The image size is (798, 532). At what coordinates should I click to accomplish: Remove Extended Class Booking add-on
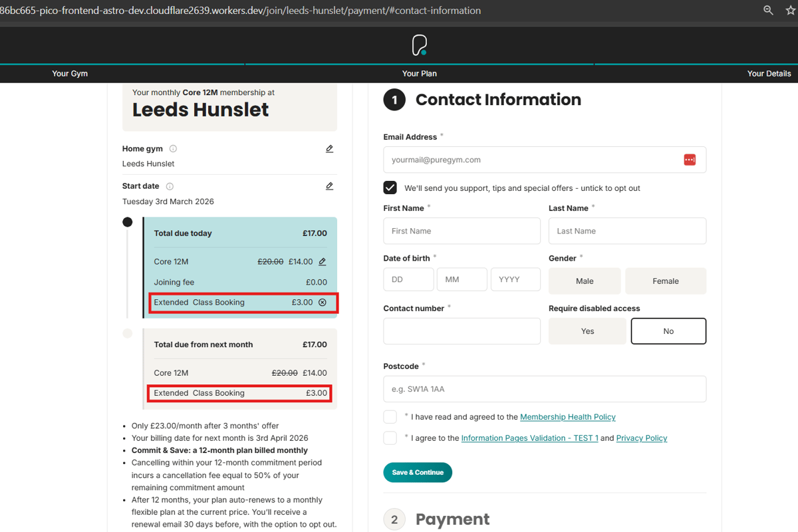click(x=323, y=302)
